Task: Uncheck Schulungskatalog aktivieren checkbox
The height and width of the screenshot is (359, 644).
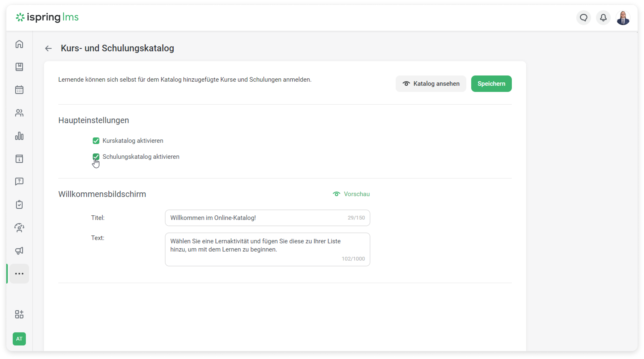Action: (x=96, y=157)
